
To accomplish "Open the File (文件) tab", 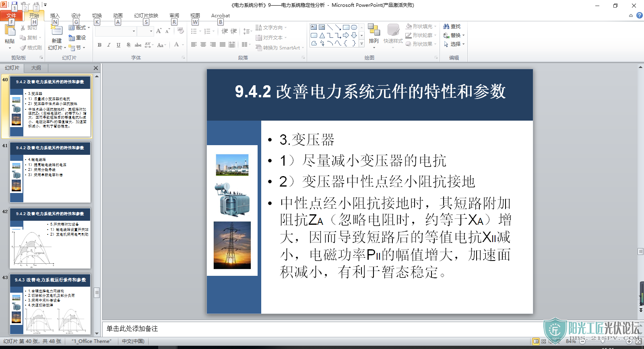I will (11, 16).
